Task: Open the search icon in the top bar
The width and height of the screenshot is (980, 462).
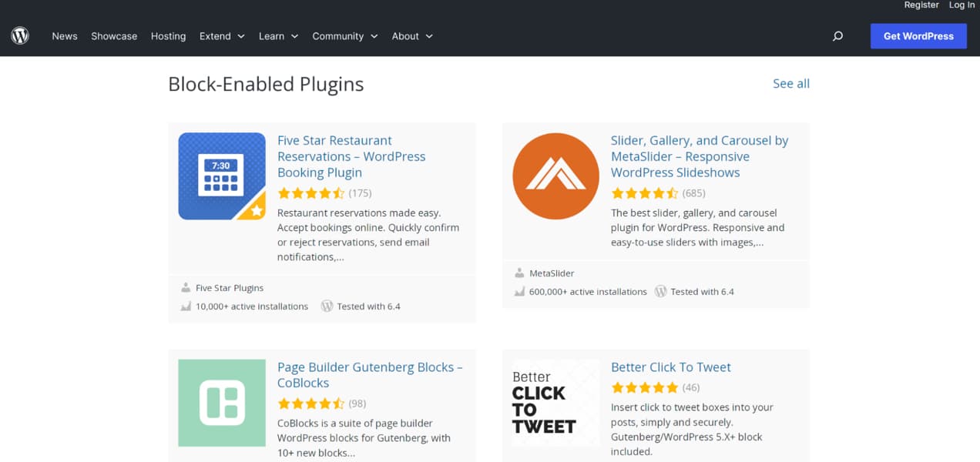Action: 837,35
